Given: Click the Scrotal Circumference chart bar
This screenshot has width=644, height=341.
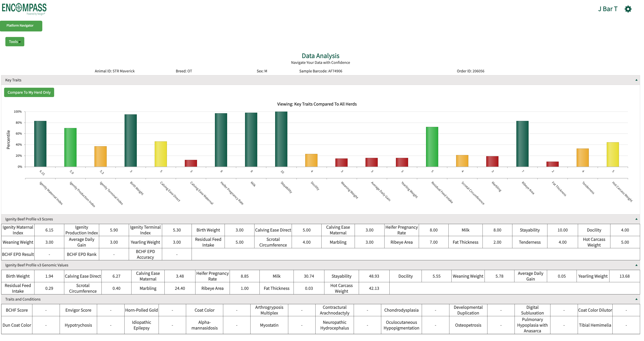Looking at the screenshot, I should click(462, 161).
